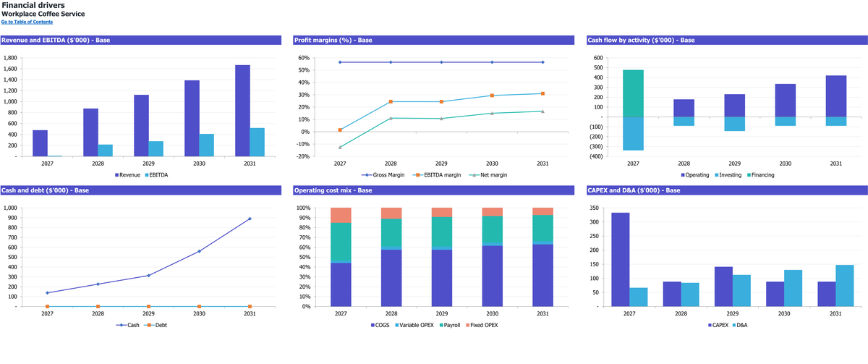Click the 2029 Gross Margin data point
The width and height of the screenshot is (868, 364).
441,62
